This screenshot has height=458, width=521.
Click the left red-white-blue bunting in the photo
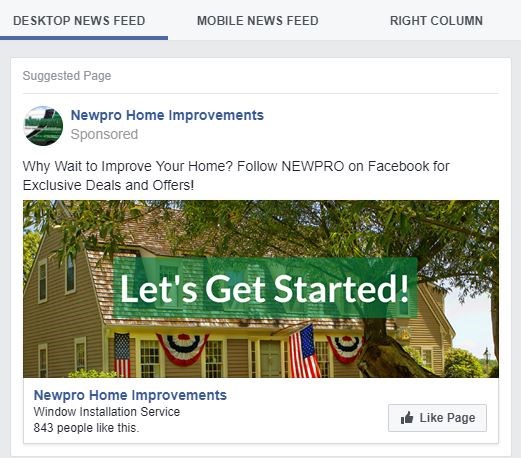[182, 349]
